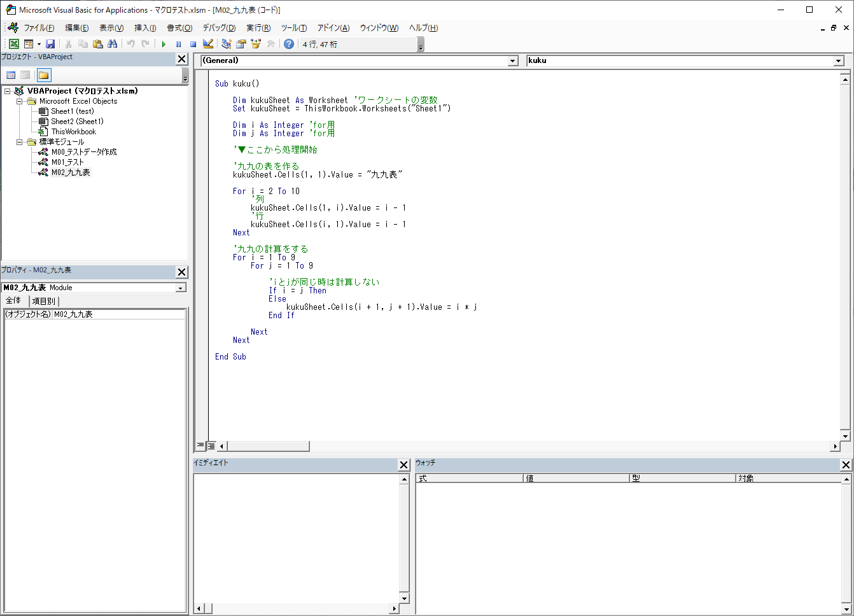
Task: Select Sheet1 (test) in project tree
Action: coord(73,111)
